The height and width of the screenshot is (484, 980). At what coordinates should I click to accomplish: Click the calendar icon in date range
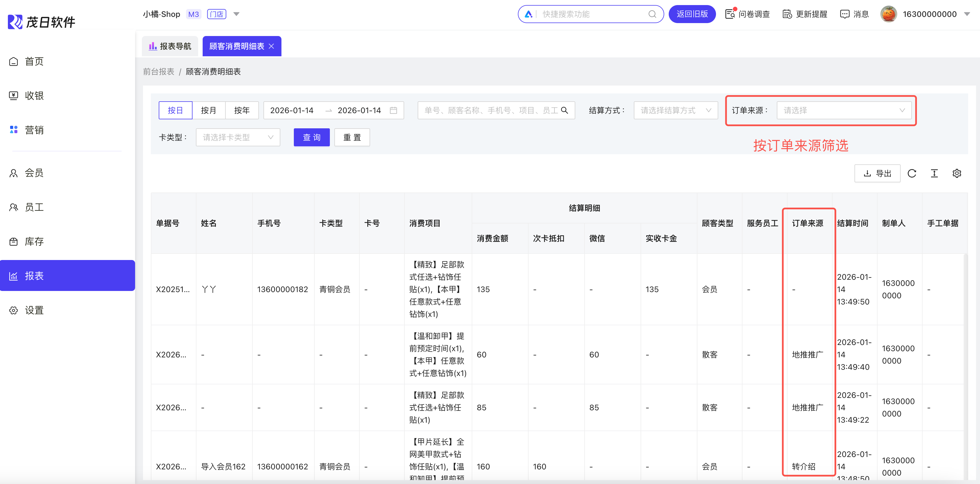click(x=393, y=110)
